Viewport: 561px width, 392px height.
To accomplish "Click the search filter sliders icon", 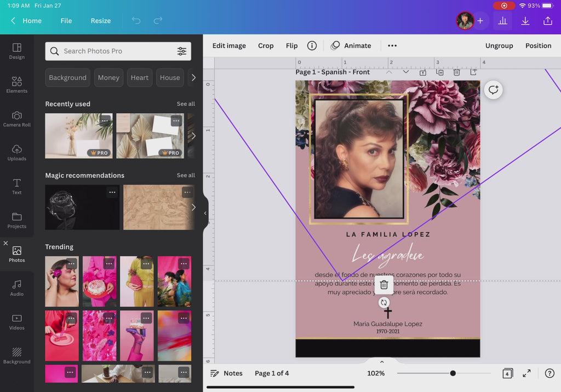I will point(182,51).
